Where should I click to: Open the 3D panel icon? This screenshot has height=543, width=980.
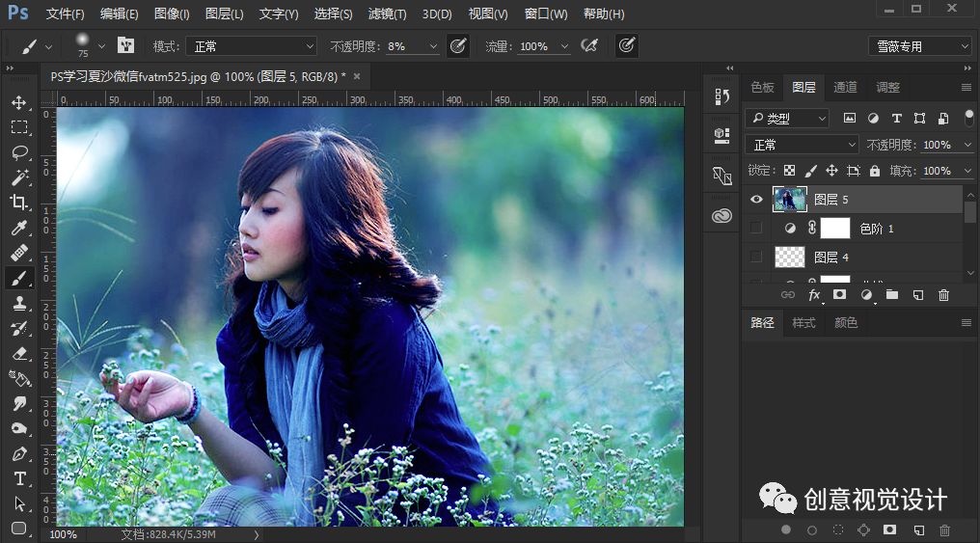(721, 136)
